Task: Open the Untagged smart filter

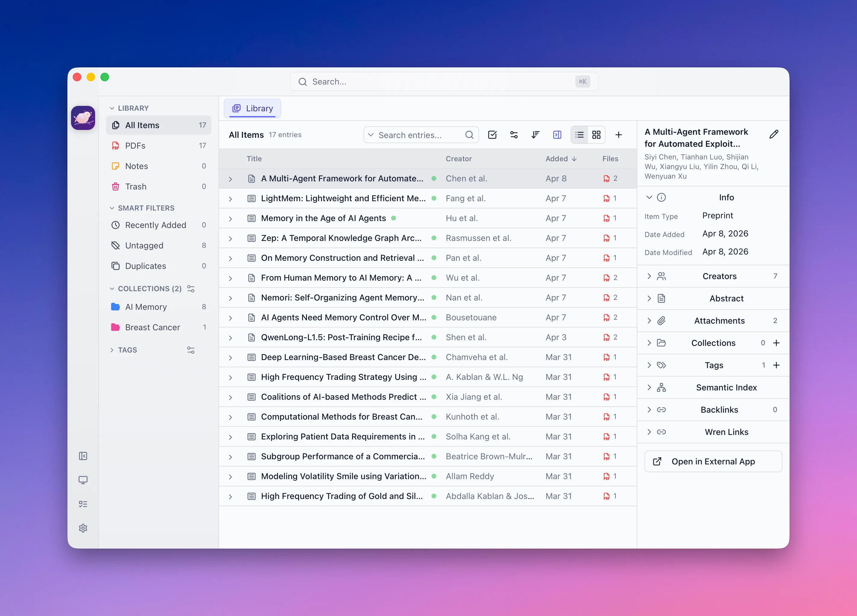Action: (x=158, y=245)
